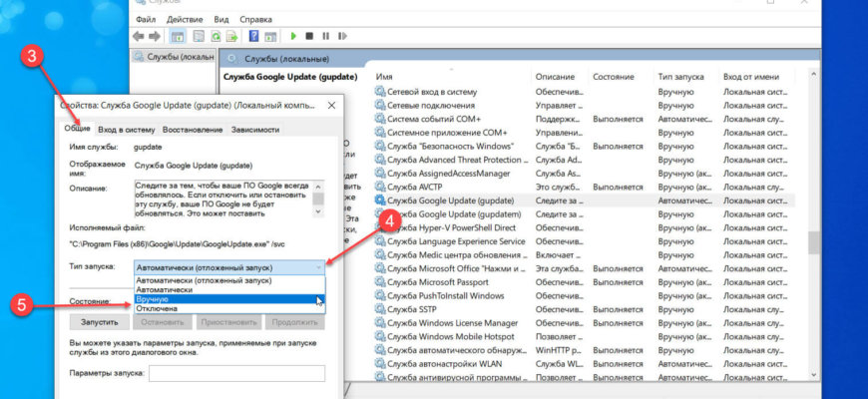Click the gear icon of Сетевой вход в систему
This screenshot has height=399, width=868.
click(380, 92)
